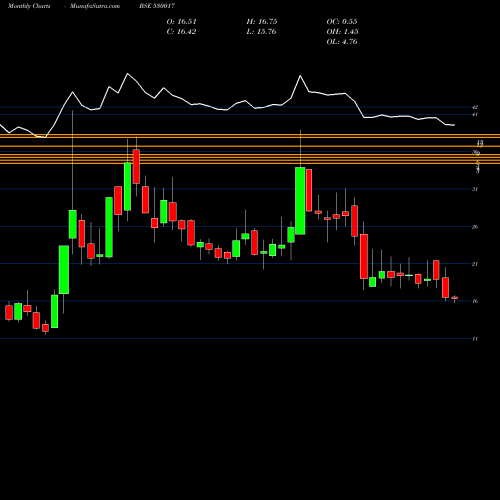Click the price axis label '21'
This screenshot has height=500, width=500.
coord(475,264)
